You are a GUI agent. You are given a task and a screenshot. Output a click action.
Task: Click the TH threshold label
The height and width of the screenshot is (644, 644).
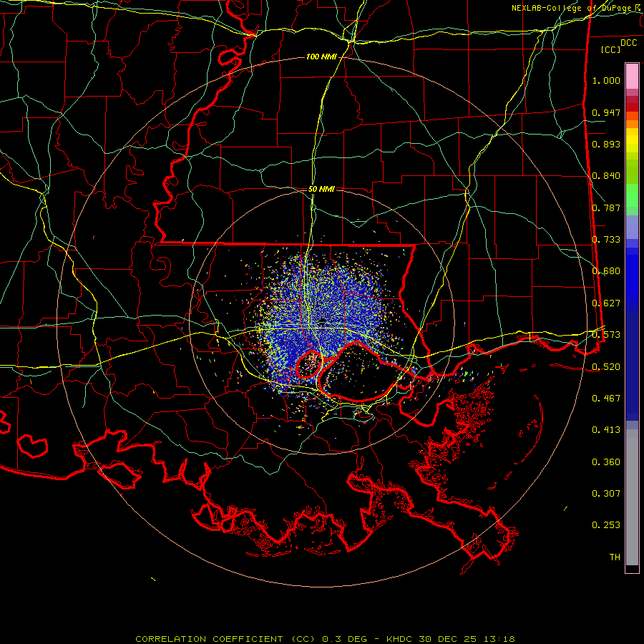[x=615, y=557]
